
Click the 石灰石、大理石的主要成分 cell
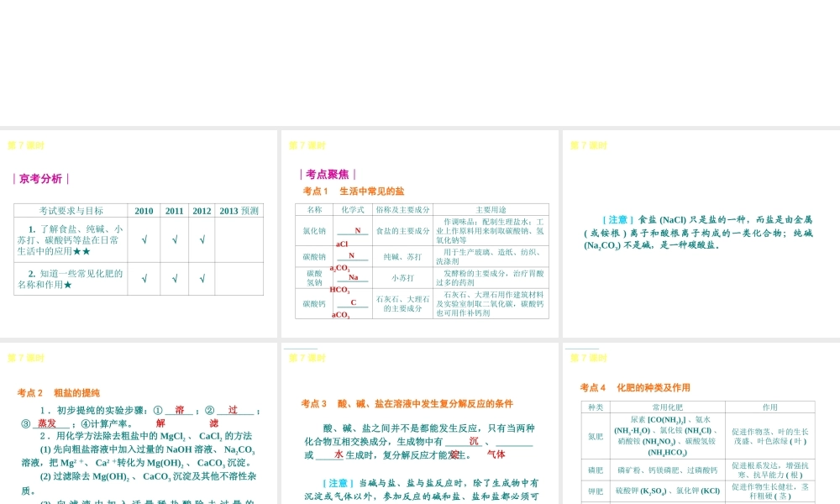point(402,304)
